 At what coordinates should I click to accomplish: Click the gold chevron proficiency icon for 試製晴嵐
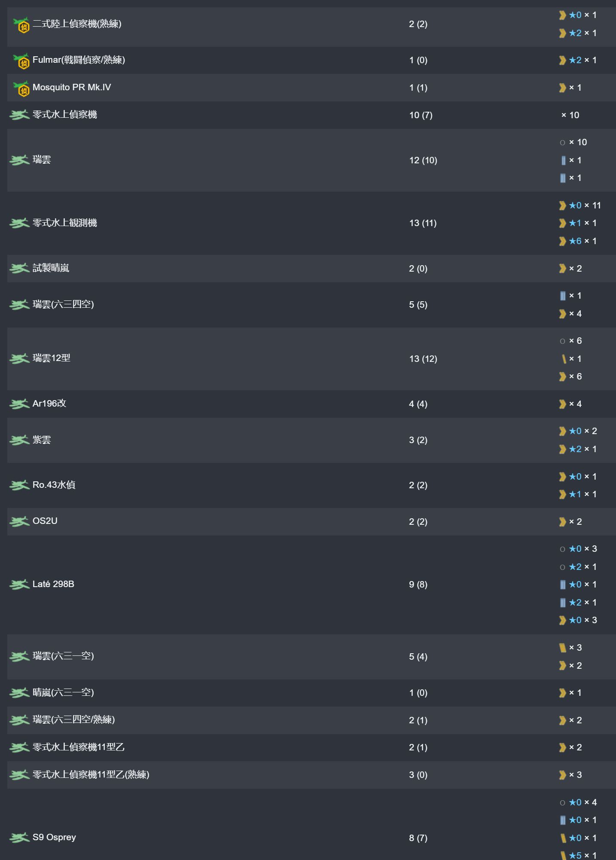(x=562, y=269)
